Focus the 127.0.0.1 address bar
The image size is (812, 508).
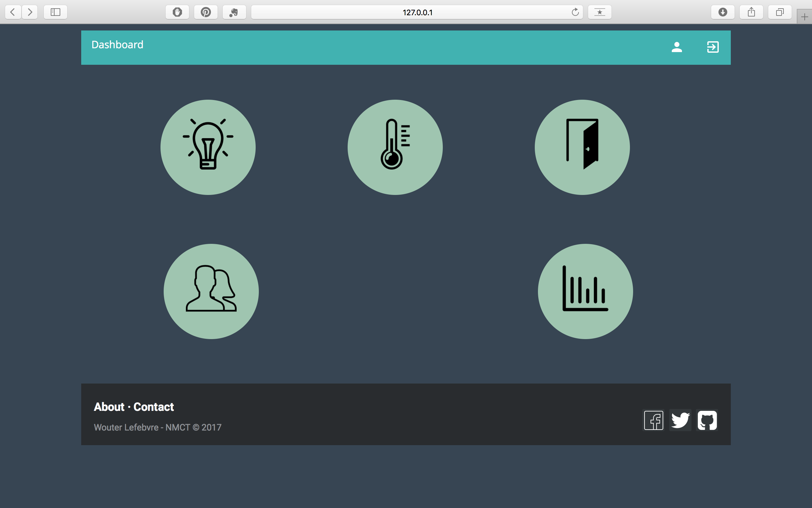click(417, 12)
